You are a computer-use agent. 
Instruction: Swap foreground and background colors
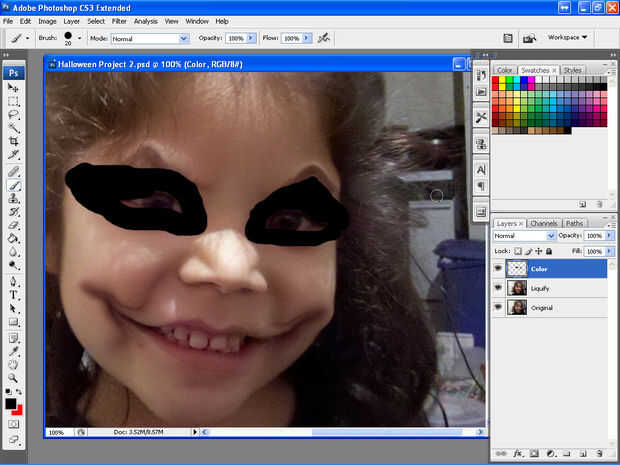pos(19,391)
